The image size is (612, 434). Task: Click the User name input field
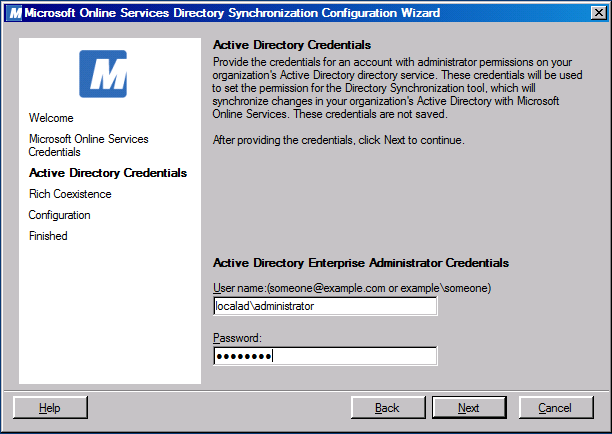(x=325, y=307)
